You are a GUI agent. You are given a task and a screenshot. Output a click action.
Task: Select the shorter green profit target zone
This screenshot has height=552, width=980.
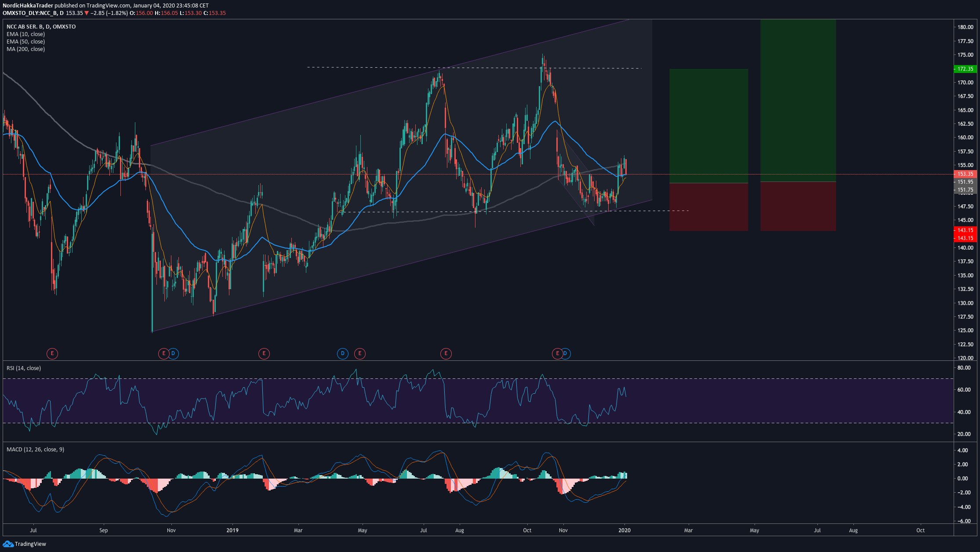pos(708,126)
